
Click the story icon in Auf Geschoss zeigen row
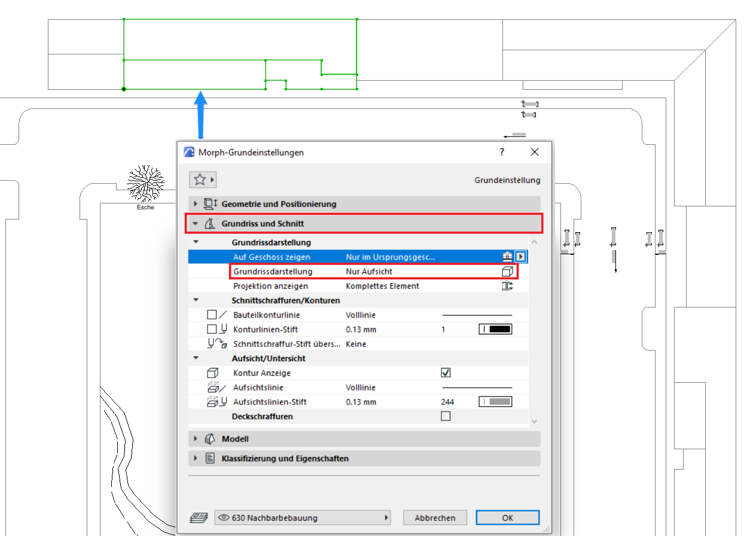pos(507,257)
